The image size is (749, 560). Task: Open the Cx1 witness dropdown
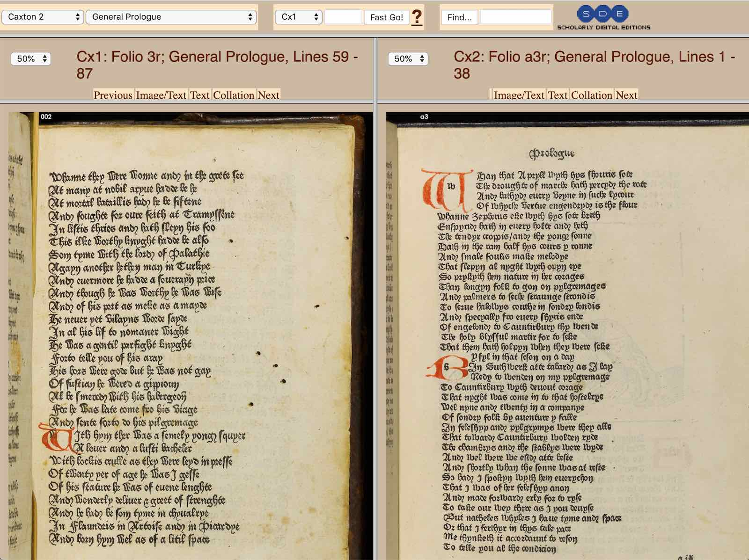(299, 17)
